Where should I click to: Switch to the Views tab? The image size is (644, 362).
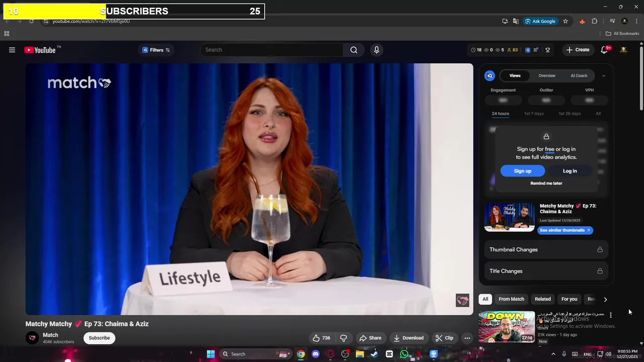(515, 75)
